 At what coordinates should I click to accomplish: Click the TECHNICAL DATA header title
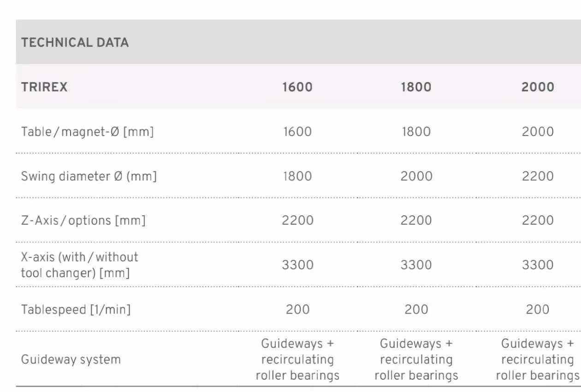[x=75, y=43]
